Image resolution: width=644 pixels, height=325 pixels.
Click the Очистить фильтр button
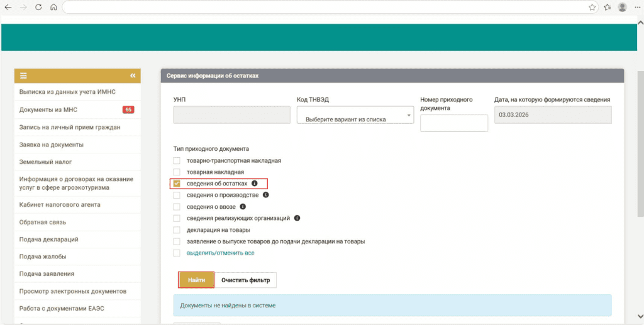246,280
